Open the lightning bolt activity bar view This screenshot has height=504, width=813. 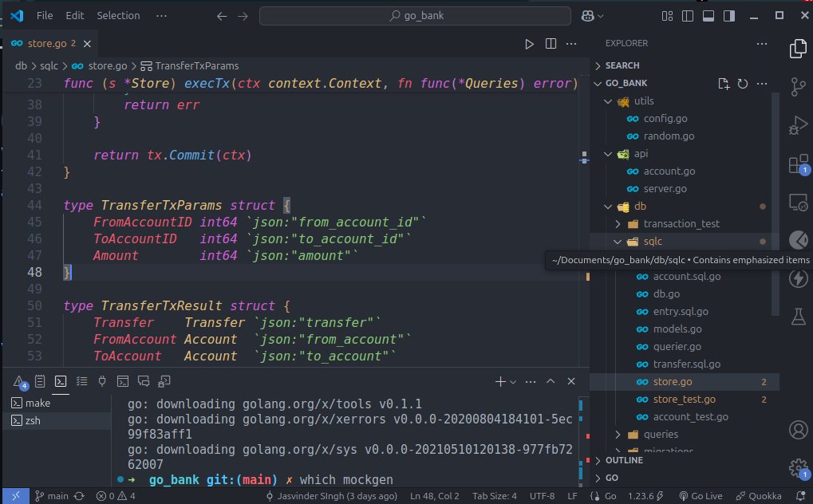click(x=799, y=278)
